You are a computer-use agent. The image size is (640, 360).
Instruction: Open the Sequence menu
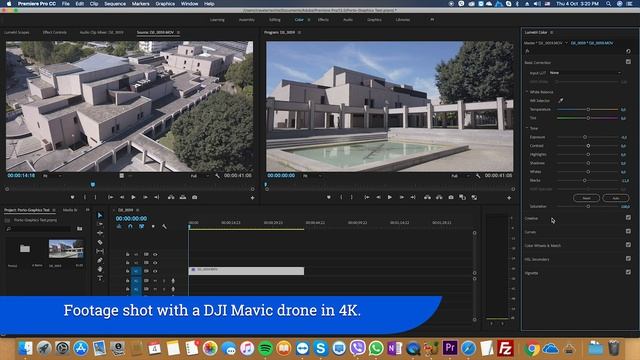click(115, 4)
